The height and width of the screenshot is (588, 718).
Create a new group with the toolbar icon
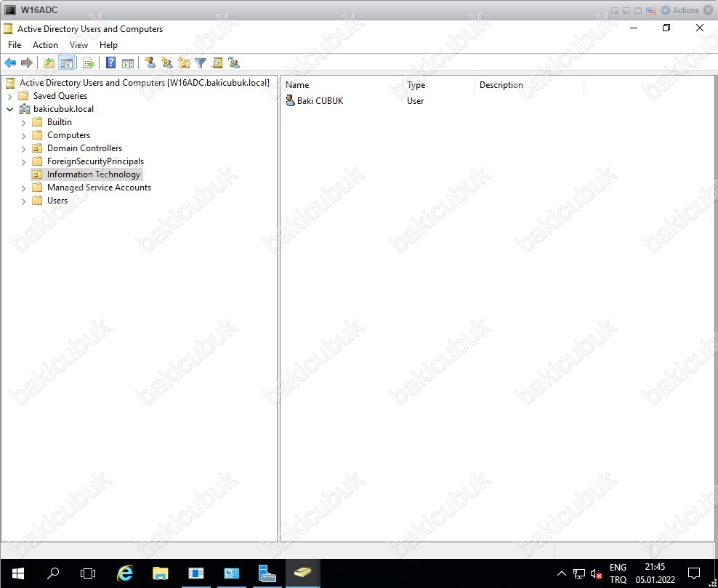coord(167,63)
